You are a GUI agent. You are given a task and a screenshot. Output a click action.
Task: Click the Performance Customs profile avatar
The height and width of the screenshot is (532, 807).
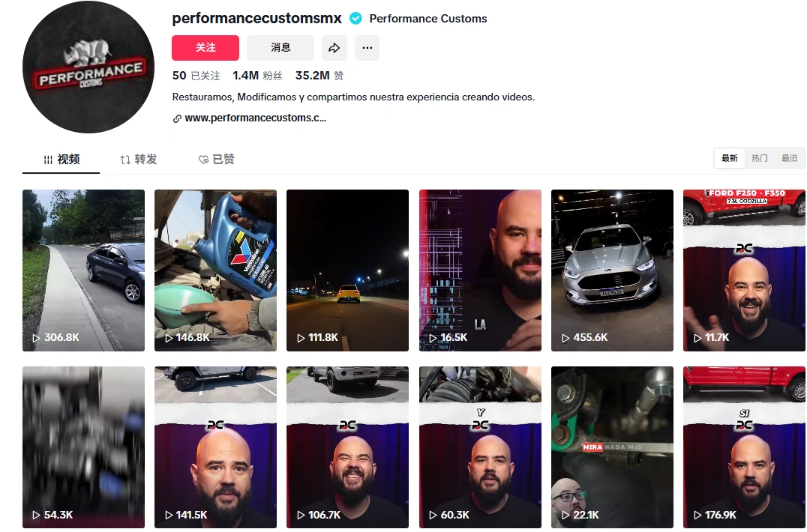(x=88, y=67)
